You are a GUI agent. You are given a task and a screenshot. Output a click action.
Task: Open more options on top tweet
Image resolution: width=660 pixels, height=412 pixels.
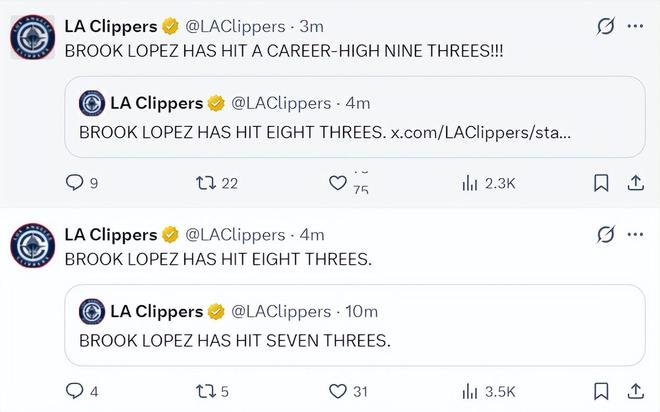point(635,25)
